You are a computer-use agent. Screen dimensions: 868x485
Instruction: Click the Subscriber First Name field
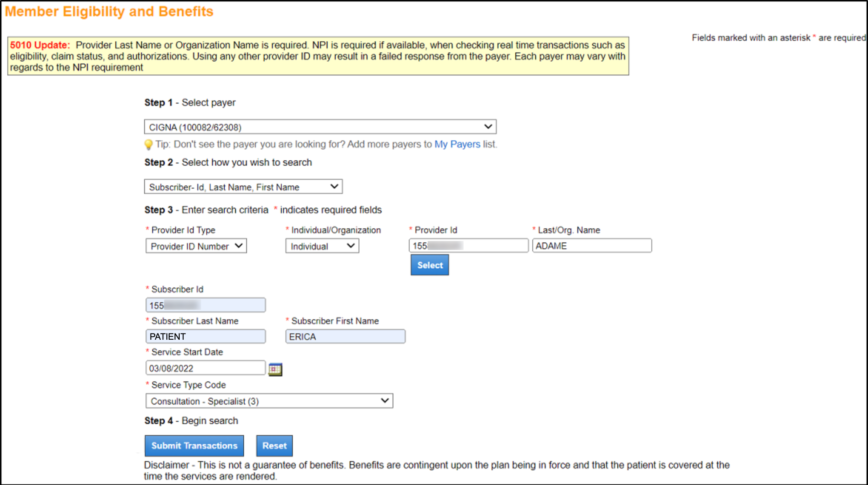click(x=345, y=337)
